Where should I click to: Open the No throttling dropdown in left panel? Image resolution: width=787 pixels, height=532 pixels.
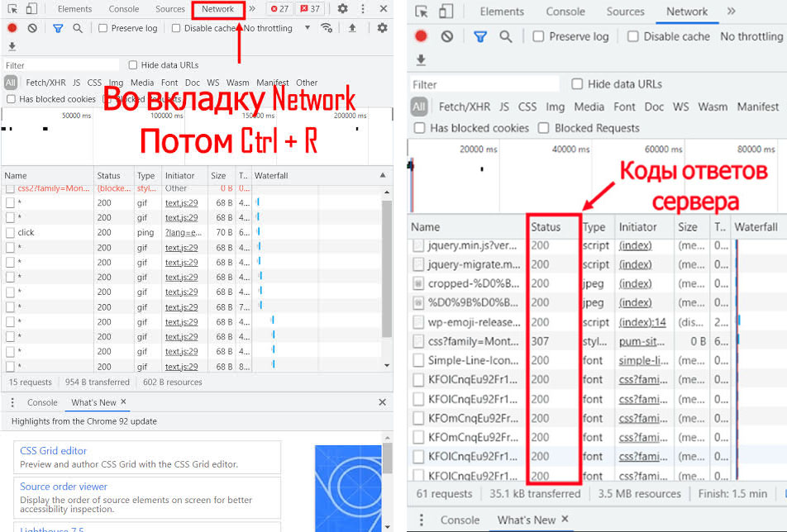tap(277, 28)
